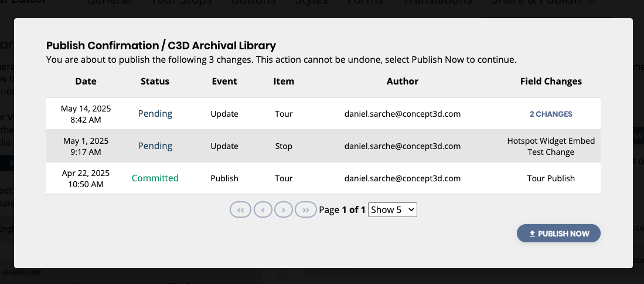
Task: Jump to the last page of changes
Action: 305,209
